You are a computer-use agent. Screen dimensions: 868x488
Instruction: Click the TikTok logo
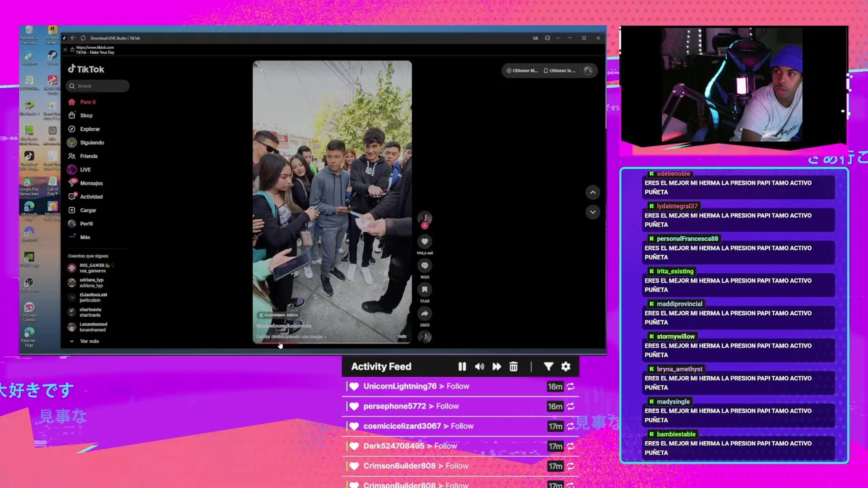click(86, 69)
